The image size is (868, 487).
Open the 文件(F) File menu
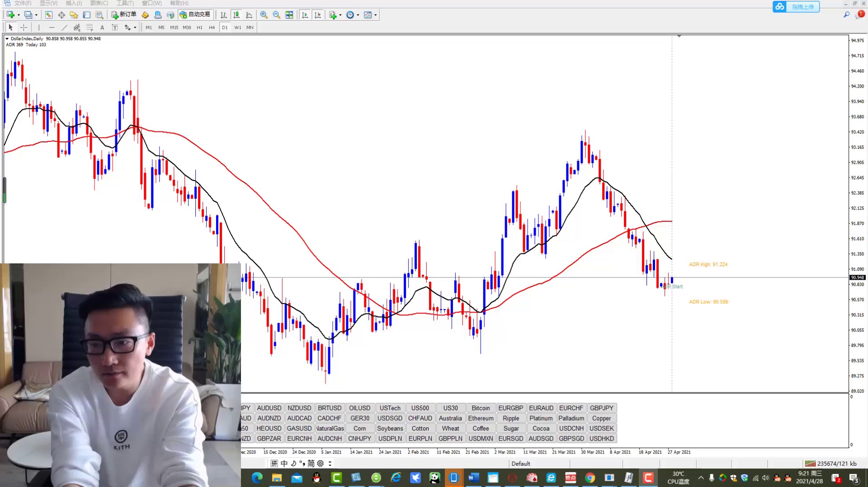23,3
